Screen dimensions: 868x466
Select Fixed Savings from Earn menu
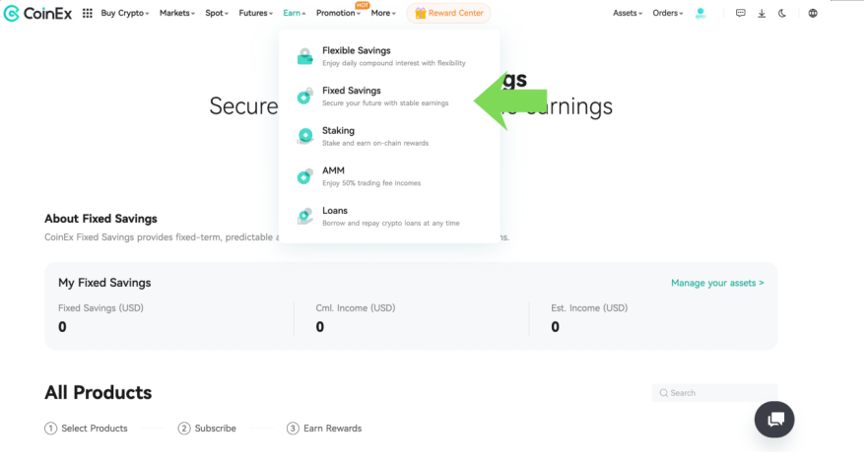(352, 91)
